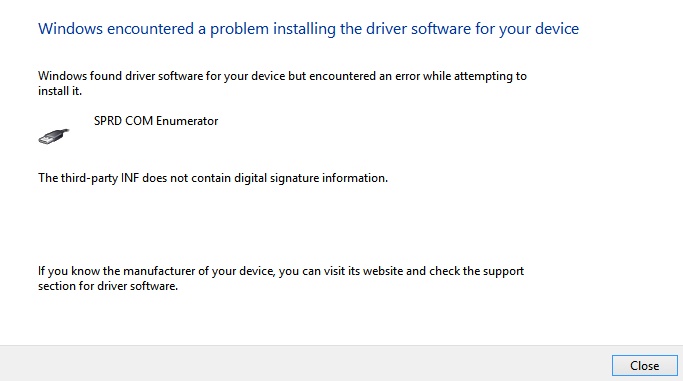Viewport: 683px width, 381px height.
Task: Click 'install it.' text line
Action: click(x=60, y=91)
